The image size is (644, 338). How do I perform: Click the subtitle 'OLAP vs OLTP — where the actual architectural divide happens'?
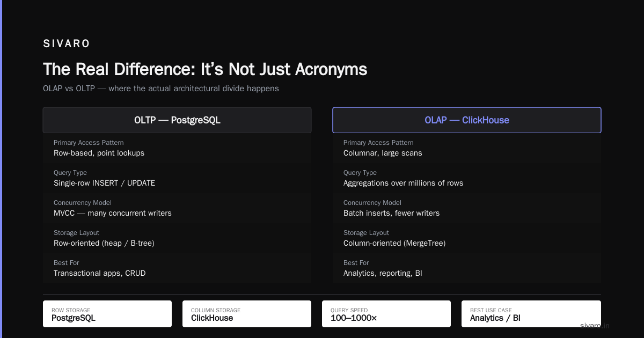(161, 89)
